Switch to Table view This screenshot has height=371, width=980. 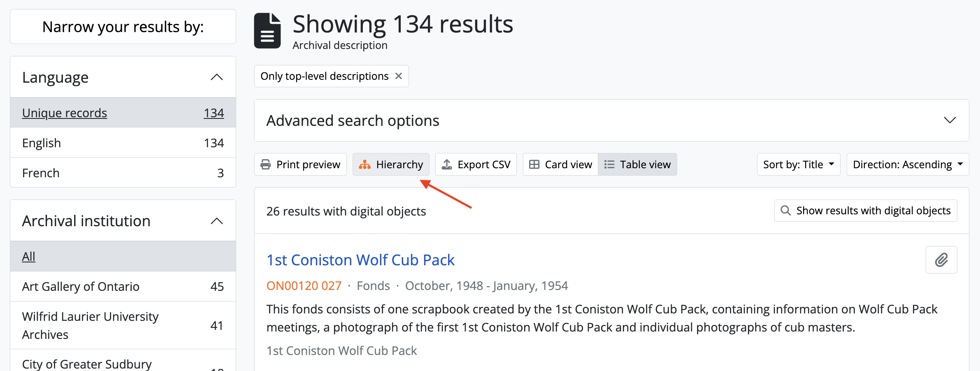click(x=637, y=165)
